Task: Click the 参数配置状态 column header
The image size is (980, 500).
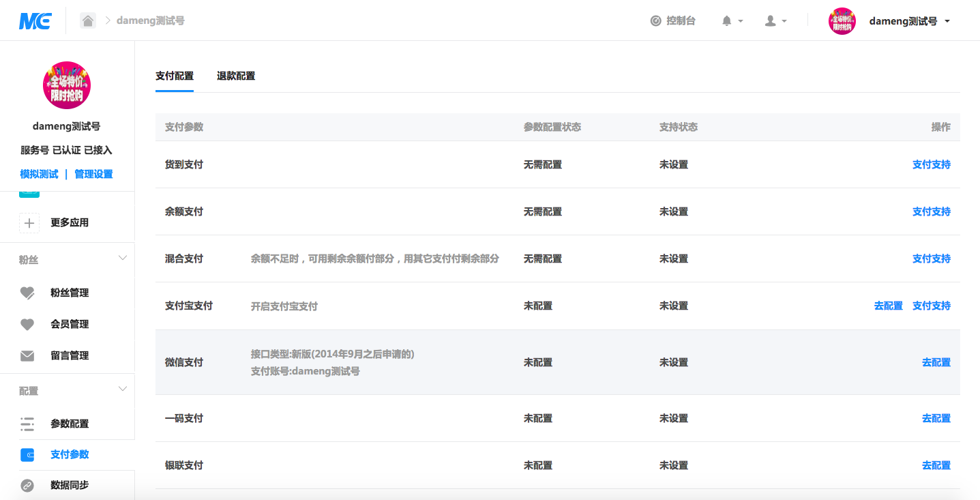Action: pos(552,127)
